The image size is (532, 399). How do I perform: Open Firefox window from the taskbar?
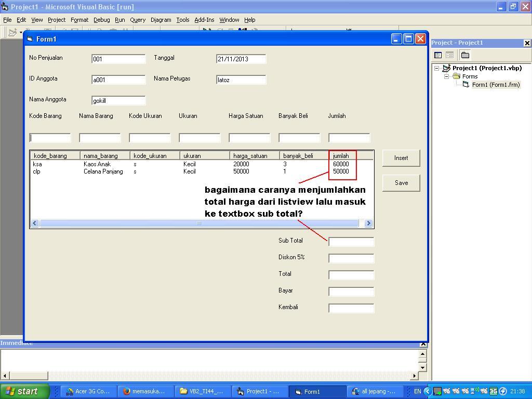pyautogui.click(x=144, y=391)
